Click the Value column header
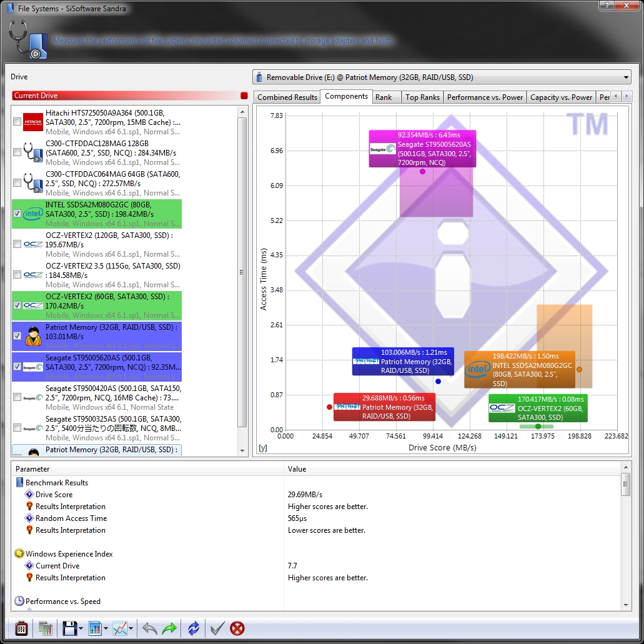The width and height of the screenshot is (644, 644). tap(452, 469)
